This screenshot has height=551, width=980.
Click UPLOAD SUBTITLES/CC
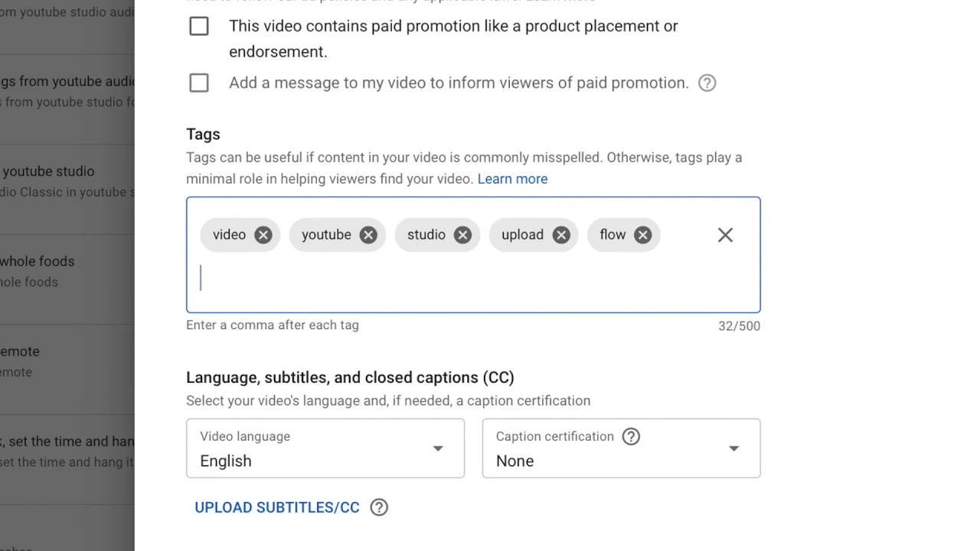click(276, 507)
